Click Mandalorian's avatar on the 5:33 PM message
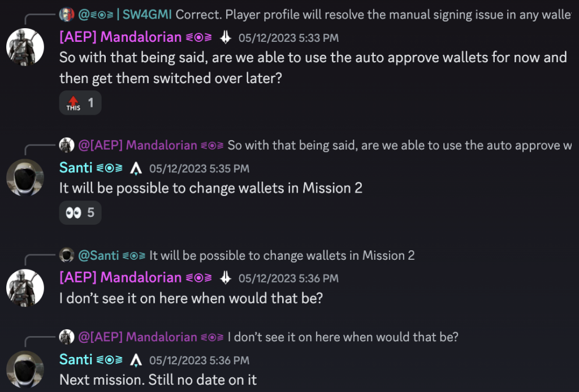 pos(25,47)
